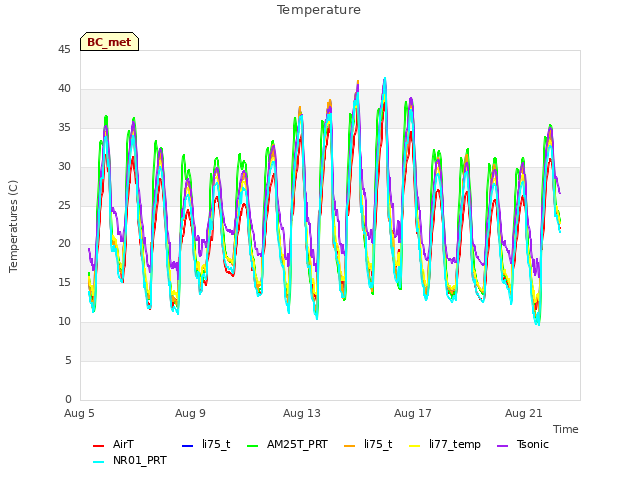Screen dimensions: 640x480
Task: Click the orange li75_t legend swatch
Action: (349, 446)
